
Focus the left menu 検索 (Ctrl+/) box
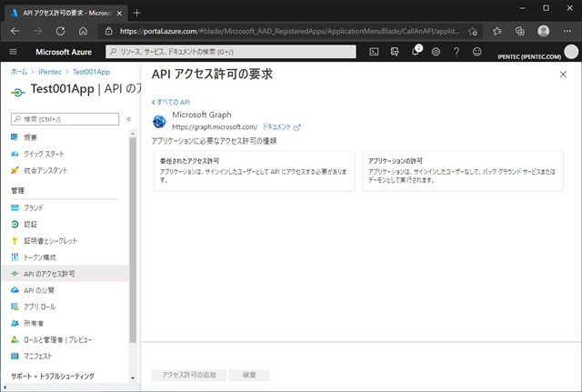tap(65, 119)
